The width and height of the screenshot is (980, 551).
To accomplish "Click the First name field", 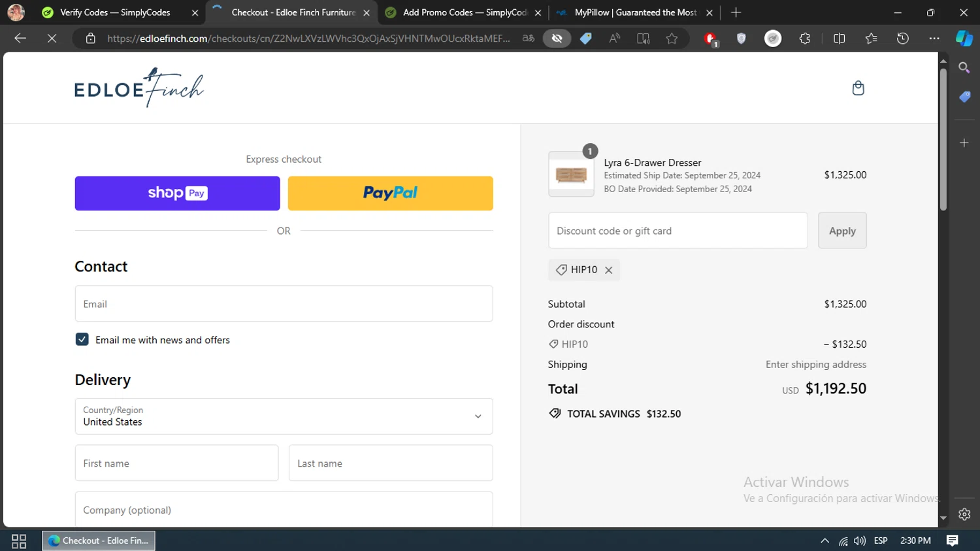I will 176,463.
